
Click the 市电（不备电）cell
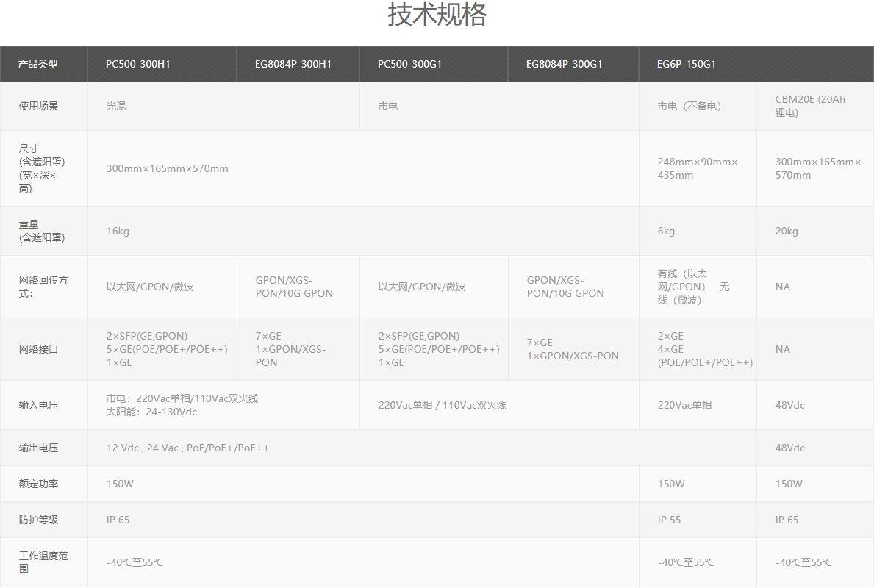tap(698, 106)
